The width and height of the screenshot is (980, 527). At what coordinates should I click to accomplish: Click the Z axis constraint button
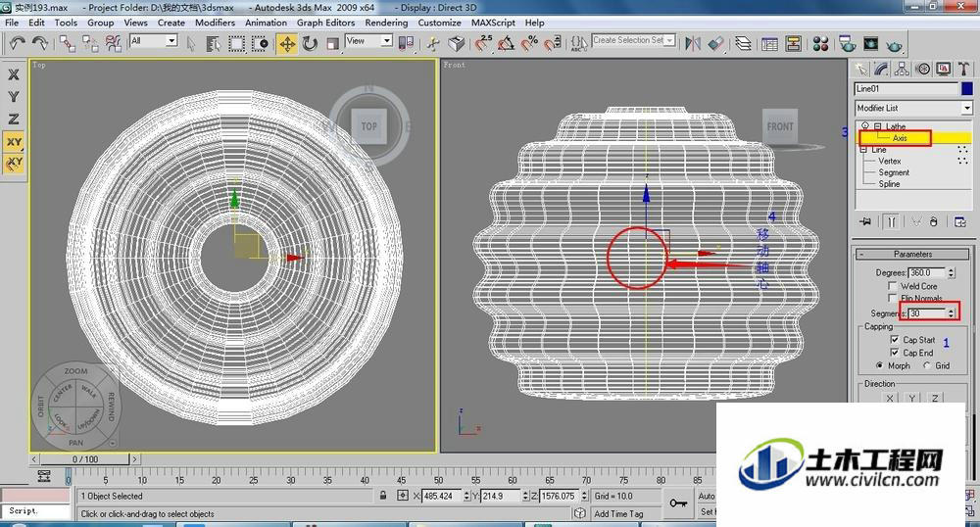coord(14,119)
